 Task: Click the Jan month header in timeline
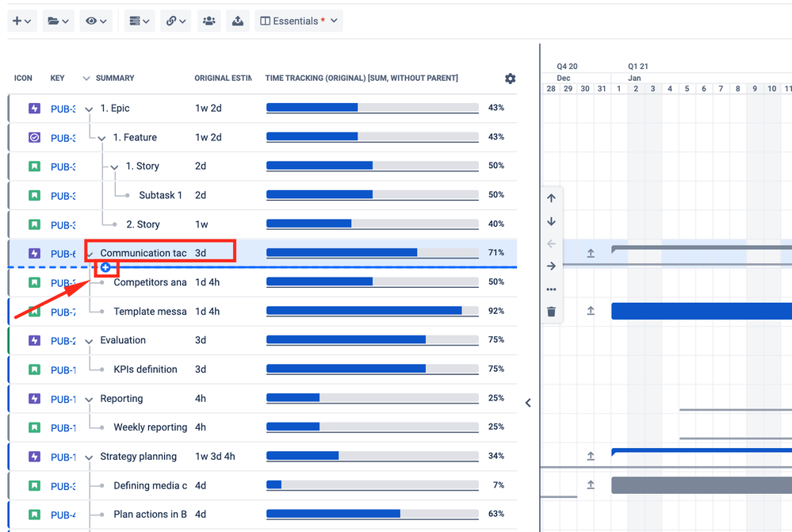coord(634,78)
